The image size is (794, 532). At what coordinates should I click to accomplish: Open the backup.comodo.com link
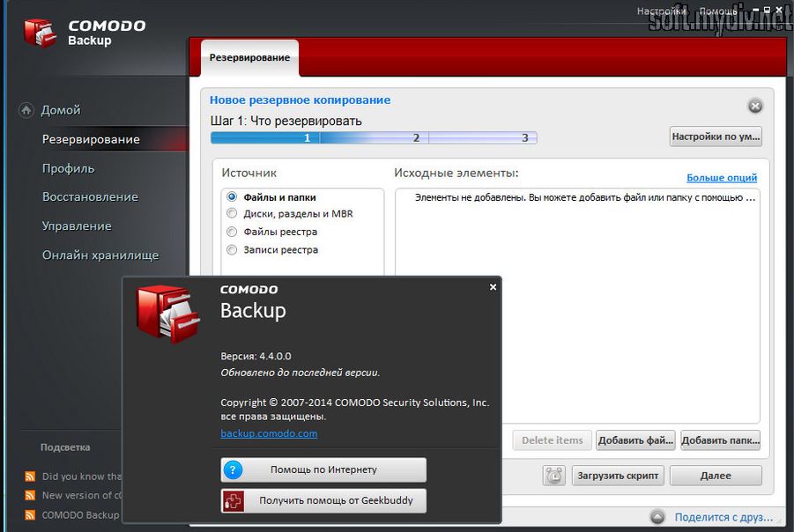[x=269, y=433]
